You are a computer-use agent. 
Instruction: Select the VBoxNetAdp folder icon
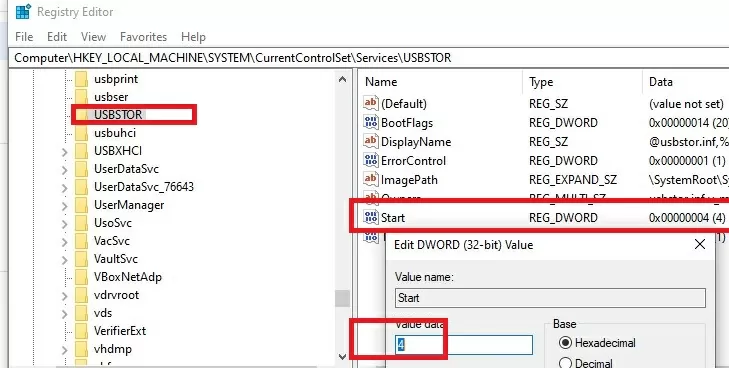81,277
